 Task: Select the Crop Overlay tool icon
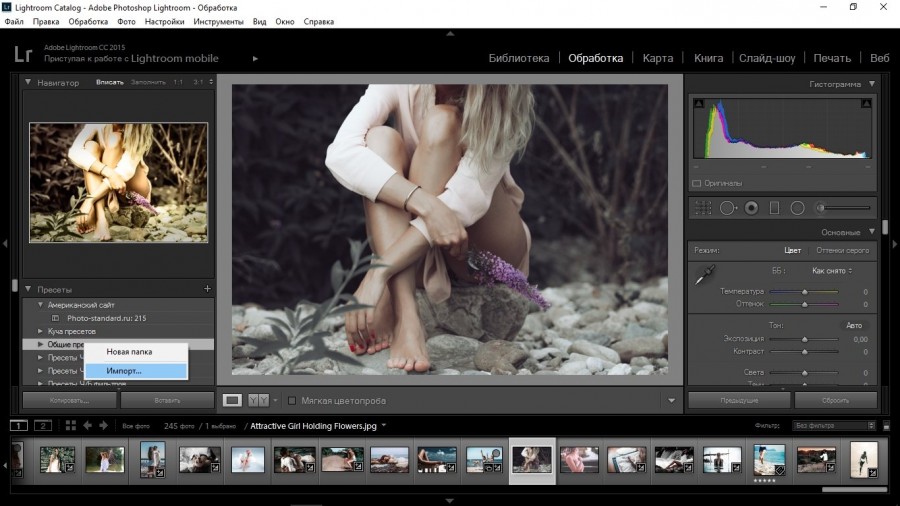(703, 208)
